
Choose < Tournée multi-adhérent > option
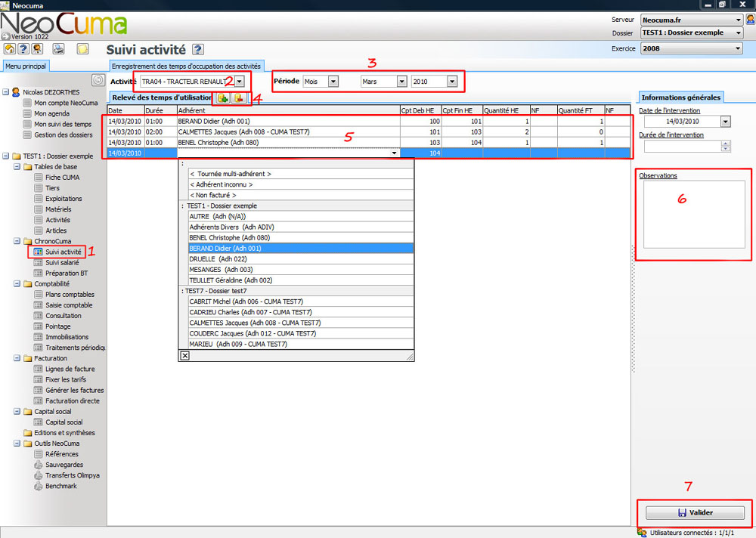(301, 174)
